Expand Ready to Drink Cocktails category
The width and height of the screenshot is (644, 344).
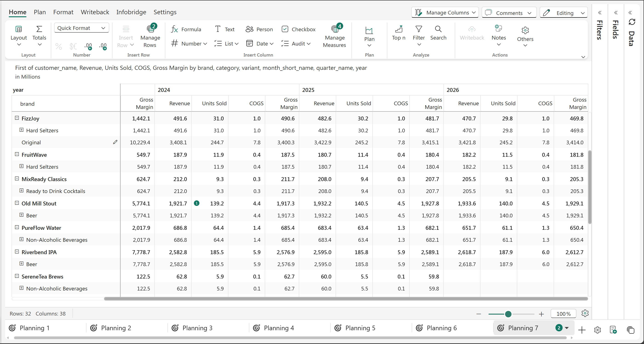coord(21,190)
